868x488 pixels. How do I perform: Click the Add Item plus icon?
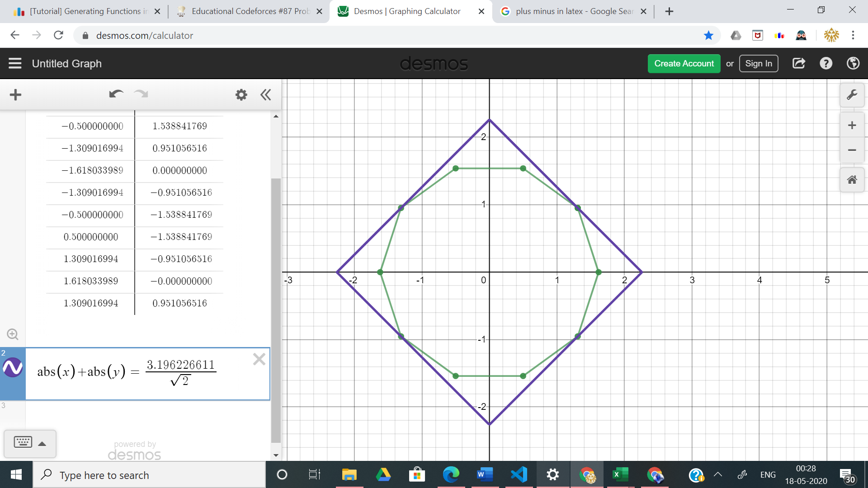(x=15, y=95)
